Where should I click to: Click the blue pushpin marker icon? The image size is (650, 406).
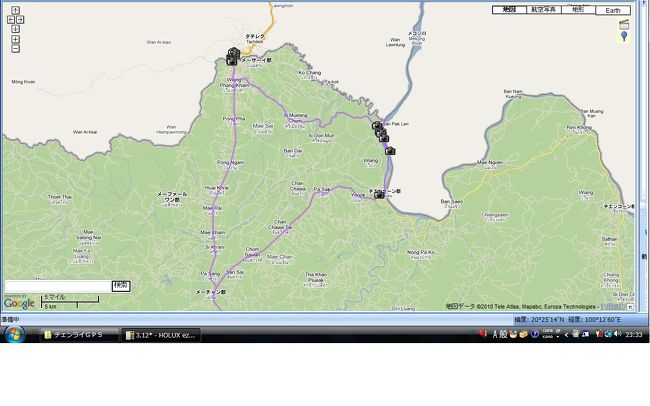624,36
